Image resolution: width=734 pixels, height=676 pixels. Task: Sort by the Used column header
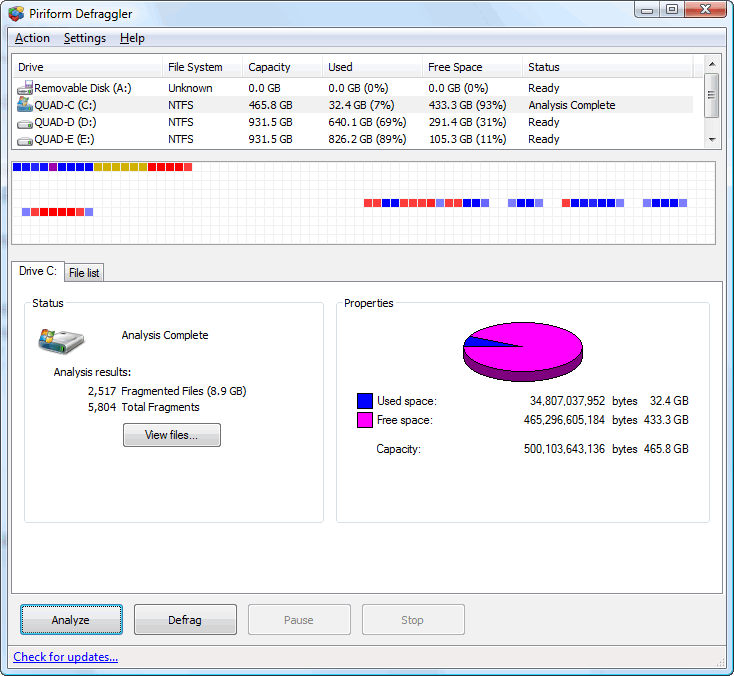[372, 67]
